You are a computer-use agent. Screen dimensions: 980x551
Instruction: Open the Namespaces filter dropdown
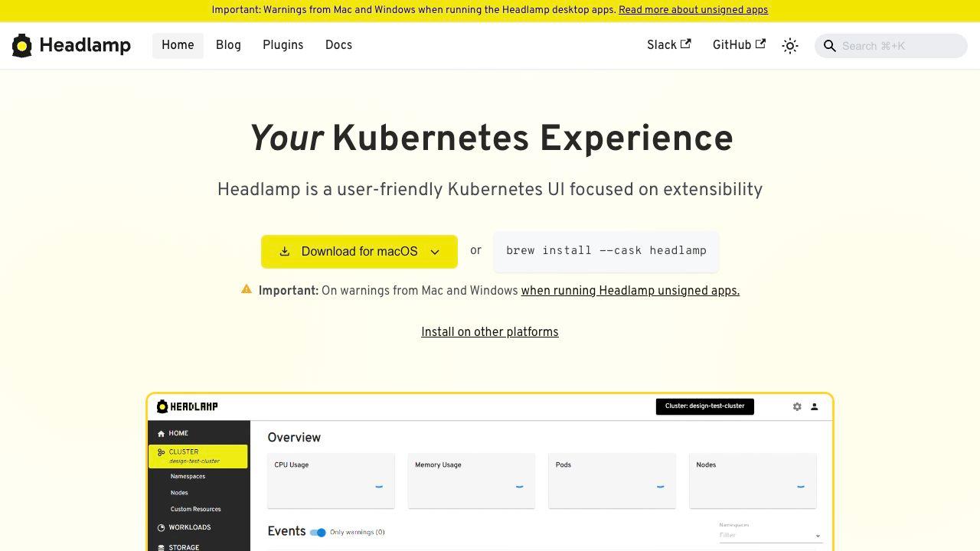pyautogui.click(x=770, y=535)
